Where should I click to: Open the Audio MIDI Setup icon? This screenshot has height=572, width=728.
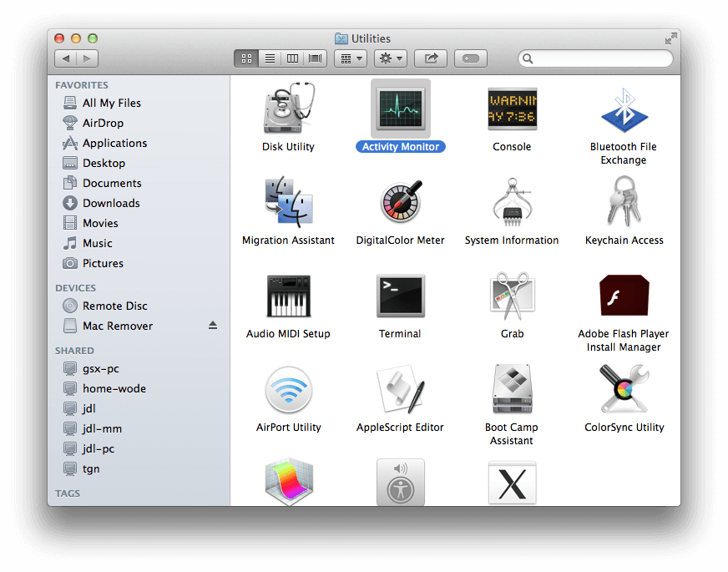288,296
